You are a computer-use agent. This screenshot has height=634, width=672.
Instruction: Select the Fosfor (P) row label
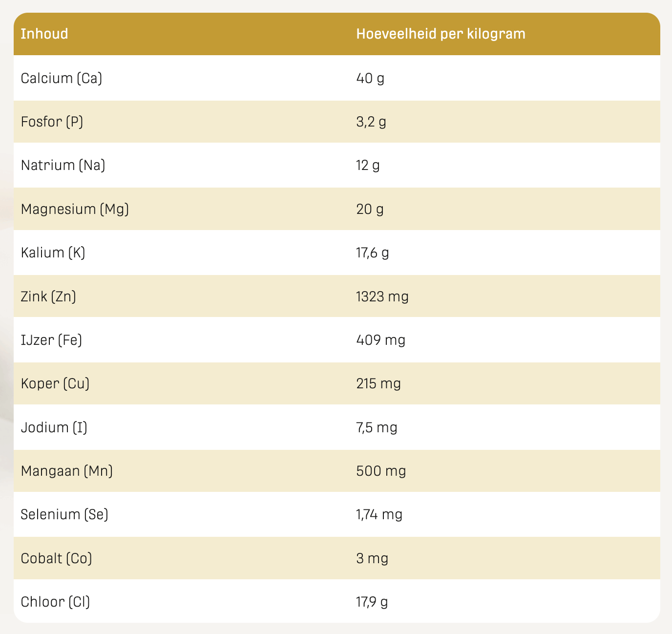(x=52, y=122)
